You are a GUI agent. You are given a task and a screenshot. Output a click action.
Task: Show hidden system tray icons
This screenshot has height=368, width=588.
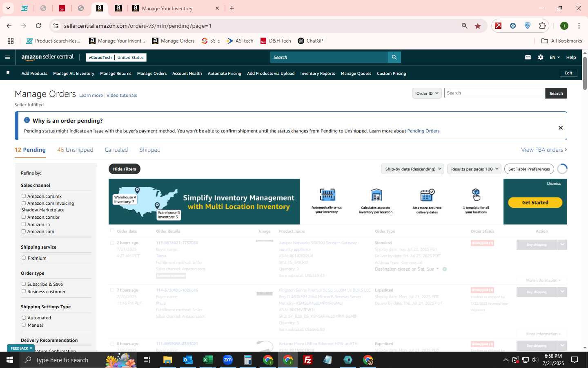point(506,360)
